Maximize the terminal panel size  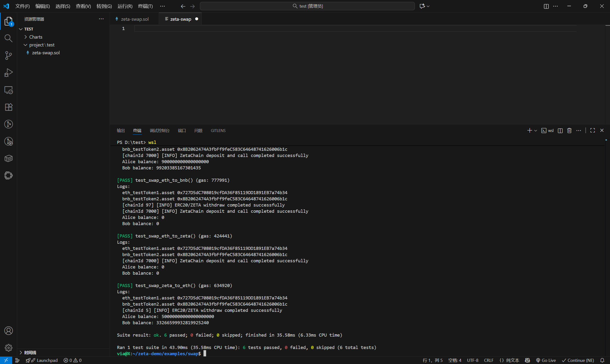click(593, 131)
